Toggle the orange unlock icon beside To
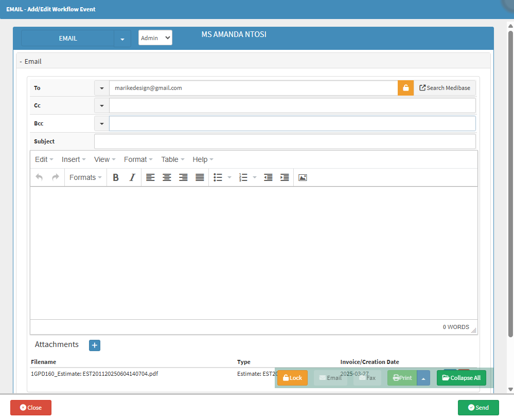514x420 pixels. coord(405,88)
